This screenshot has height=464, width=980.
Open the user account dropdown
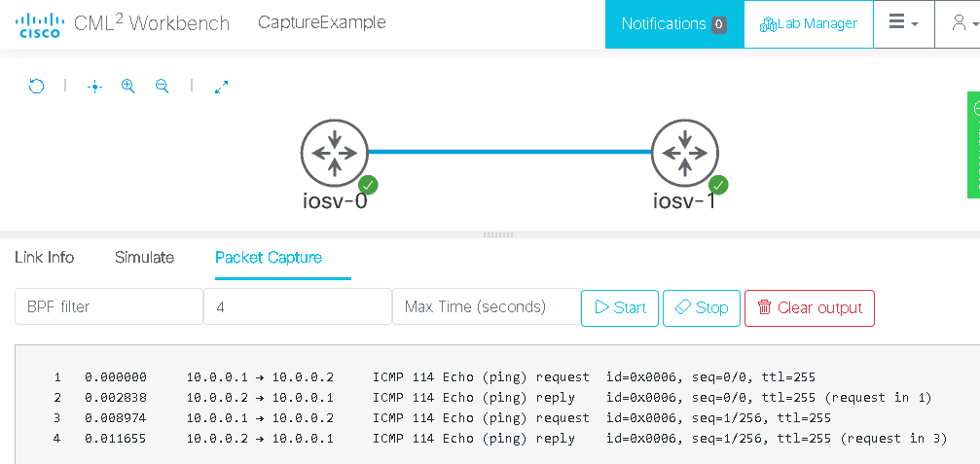pos(962,24)
